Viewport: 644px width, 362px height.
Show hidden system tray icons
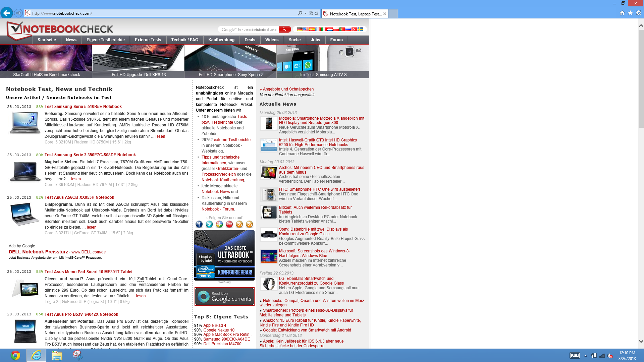coord(586,356)
